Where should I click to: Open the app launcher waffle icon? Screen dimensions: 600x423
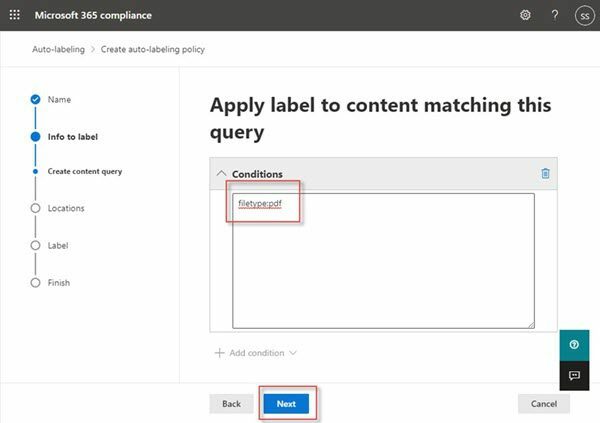coord(15,15)
